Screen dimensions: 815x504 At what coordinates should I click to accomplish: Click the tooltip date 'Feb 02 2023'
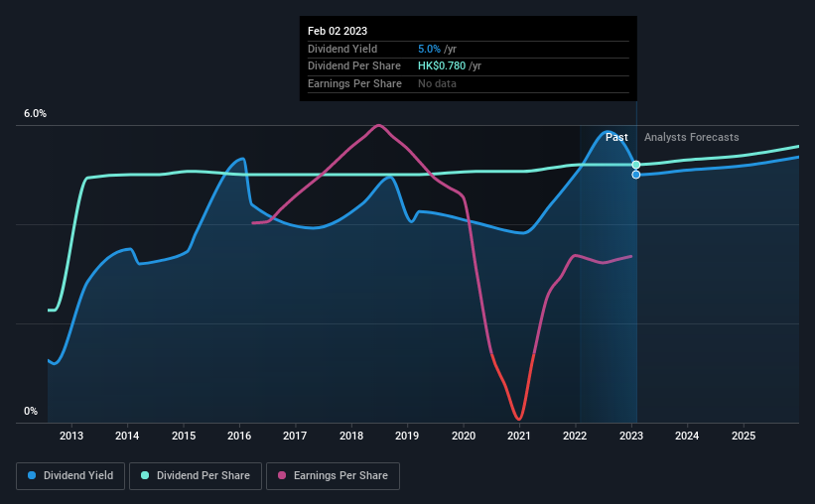[338, 31]
